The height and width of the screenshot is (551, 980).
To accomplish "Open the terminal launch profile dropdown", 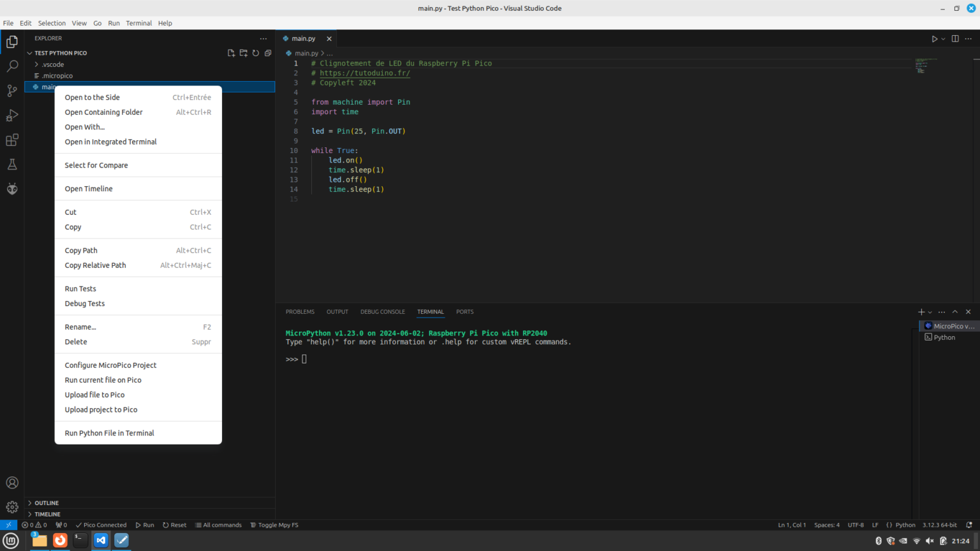I will click(929, 312).
